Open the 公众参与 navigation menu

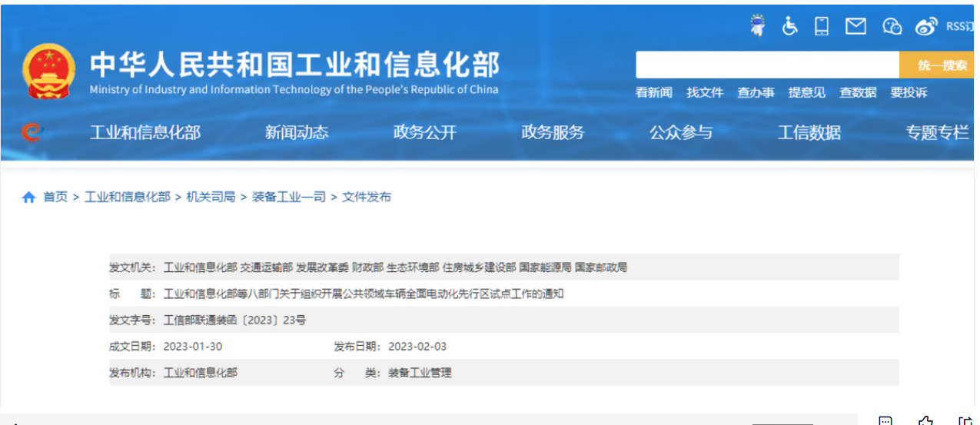(681, 133)
